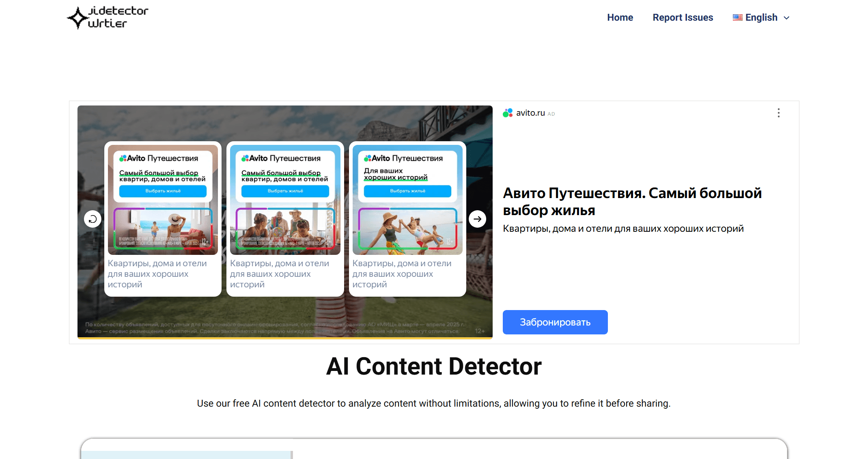Click Выбрать жильё on the first card
Screen dimensions: 868x459
click(163, 191)
